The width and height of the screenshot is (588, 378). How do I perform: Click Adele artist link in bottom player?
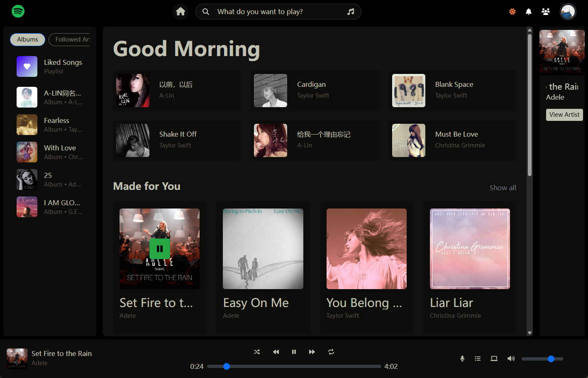pyautogui.click(x=39, y=363)
